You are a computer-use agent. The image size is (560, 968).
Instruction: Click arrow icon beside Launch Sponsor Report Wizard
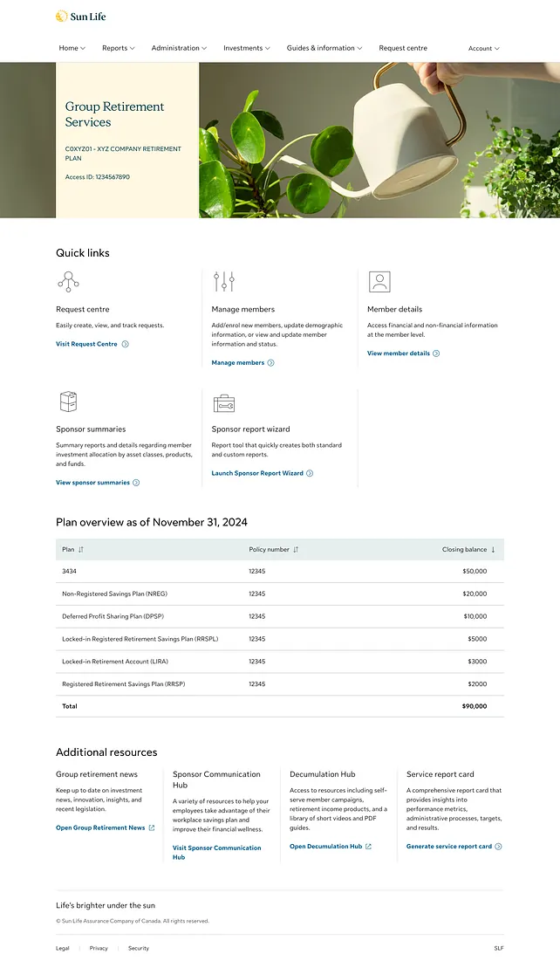click(x=310, y=473)
